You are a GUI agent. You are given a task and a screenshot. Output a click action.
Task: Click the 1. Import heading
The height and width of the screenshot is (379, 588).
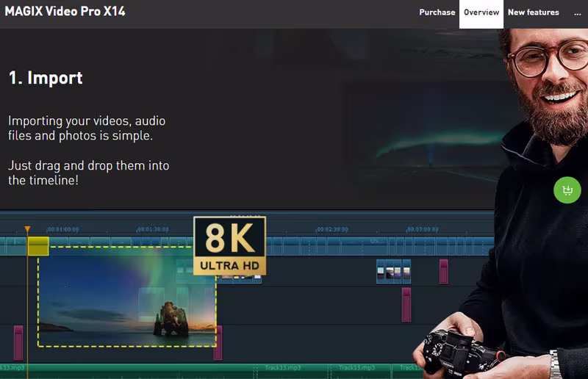pyautogui.click(x=46, y=78)
